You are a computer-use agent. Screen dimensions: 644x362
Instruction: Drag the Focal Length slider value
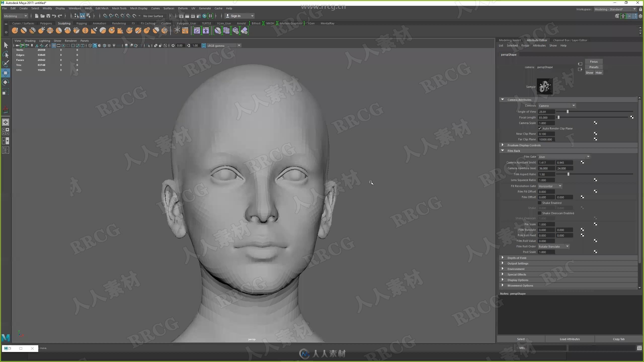tap(558, 117)
